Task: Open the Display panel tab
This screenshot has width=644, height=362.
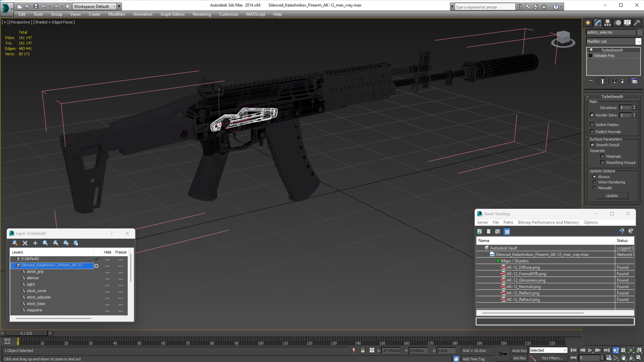Action: pyautogui.click(x=627, y=23)
